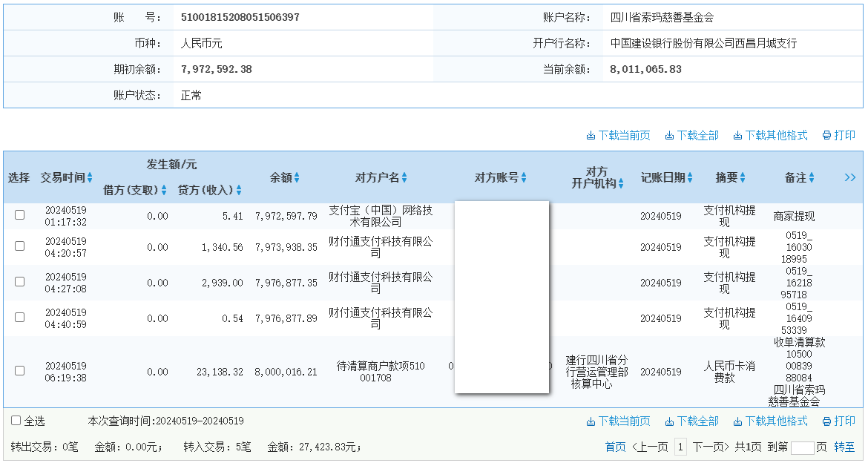The width and height of the screenshot is (868, 463).
Task: Tick checkbox for 01:17:32 transaction
Action: coord(19,215)
